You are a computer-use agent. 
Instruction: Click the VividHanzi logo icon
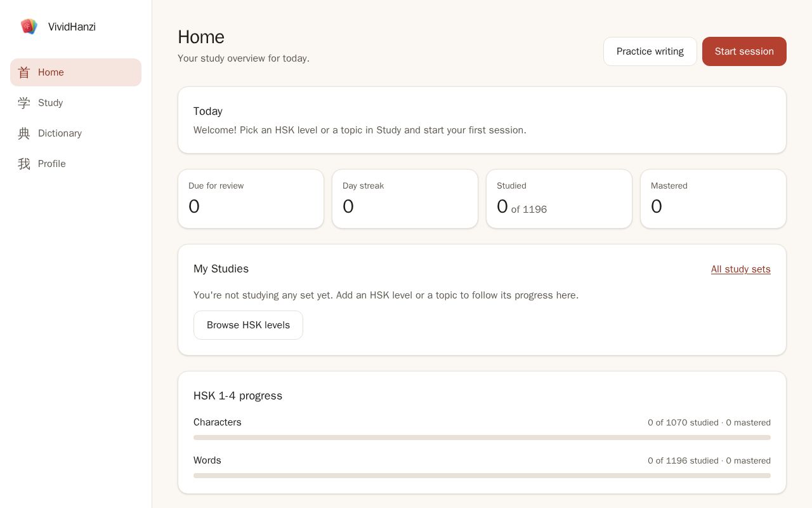pos(29,27)
